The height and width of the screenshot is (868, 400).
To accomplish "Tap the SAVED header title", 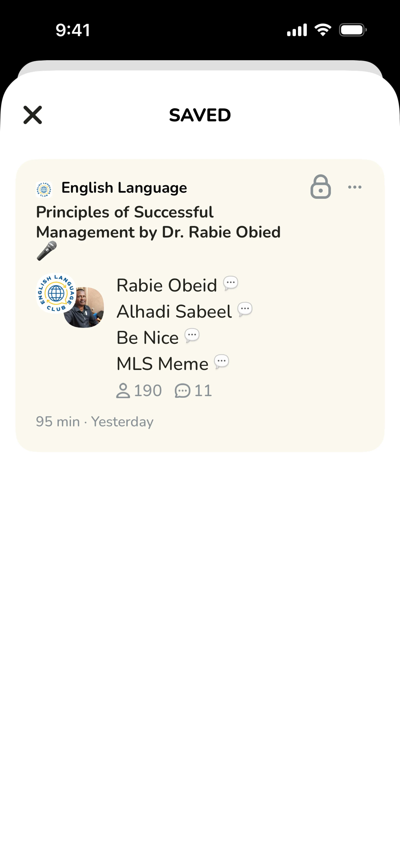I will (x=200, y=115).
